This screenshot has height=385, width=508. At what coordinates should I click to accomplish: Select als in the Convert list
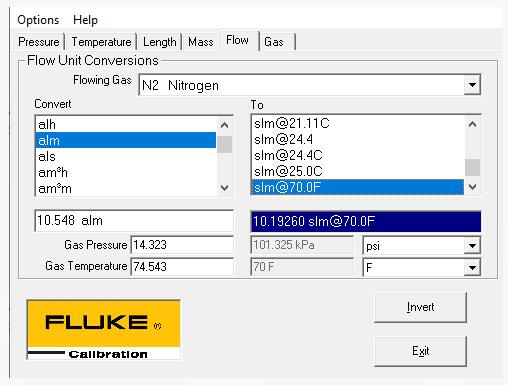click(126, 156)
